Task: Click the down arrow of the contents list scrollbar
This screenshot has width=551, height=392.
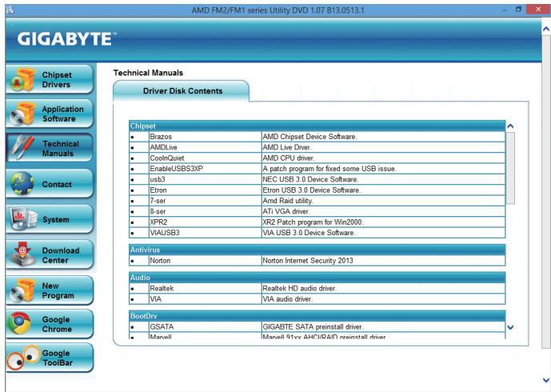Action: [510, 327]
